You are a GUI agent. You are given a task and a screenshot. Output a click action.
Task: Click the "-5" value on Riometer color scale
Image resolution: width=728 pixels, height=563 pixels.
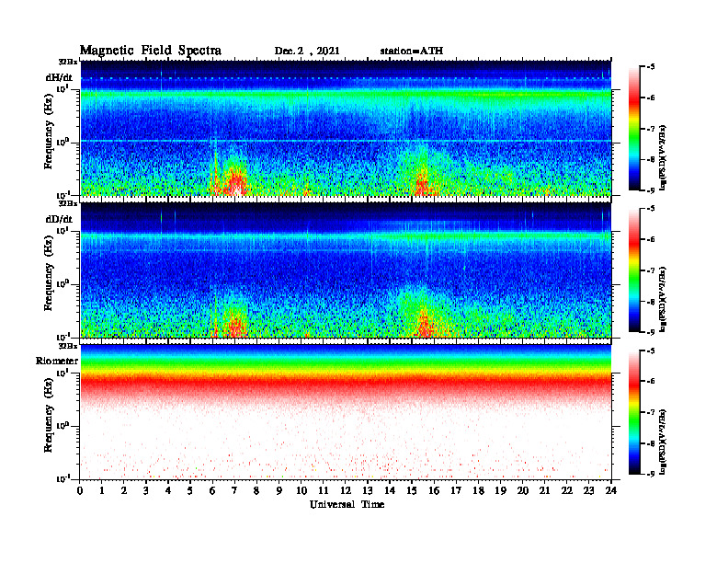tap(651, 350)
